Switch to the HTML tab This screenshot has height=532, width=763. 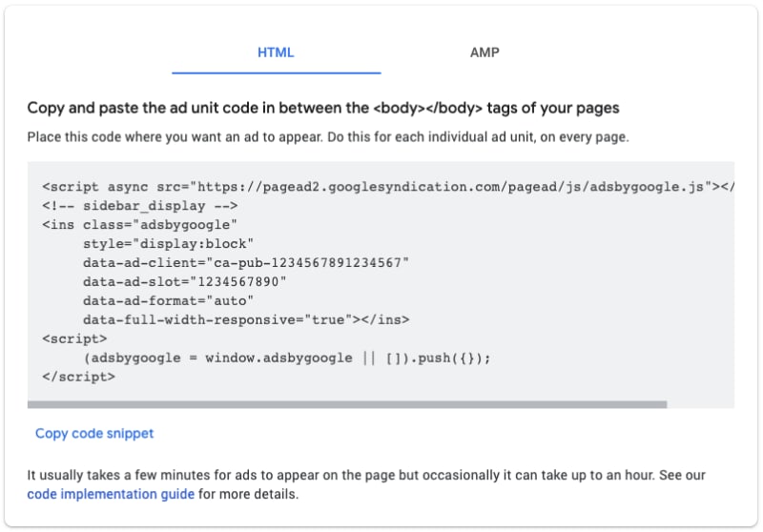[x=276, y=52]
